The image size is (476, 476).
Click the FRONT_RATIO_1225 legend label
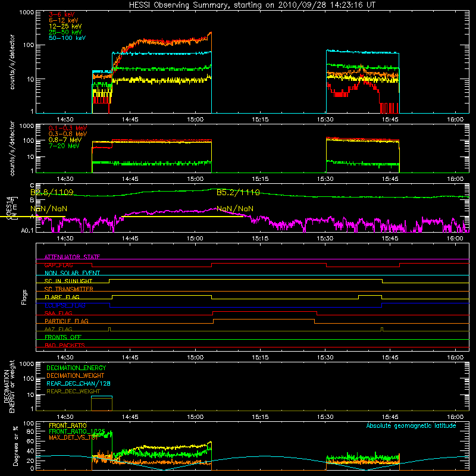(x=77, y=431)
